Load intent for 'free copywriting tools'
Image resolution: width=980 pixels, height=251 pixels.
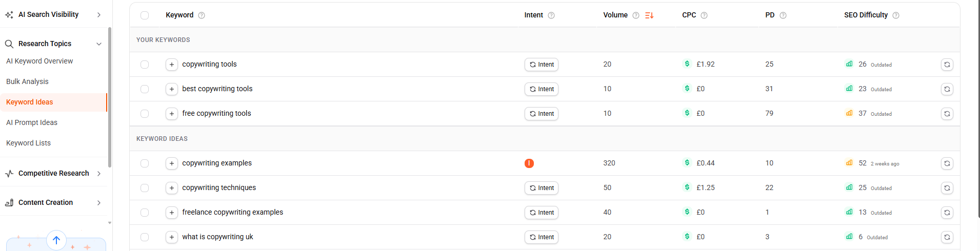coord(542,114)
